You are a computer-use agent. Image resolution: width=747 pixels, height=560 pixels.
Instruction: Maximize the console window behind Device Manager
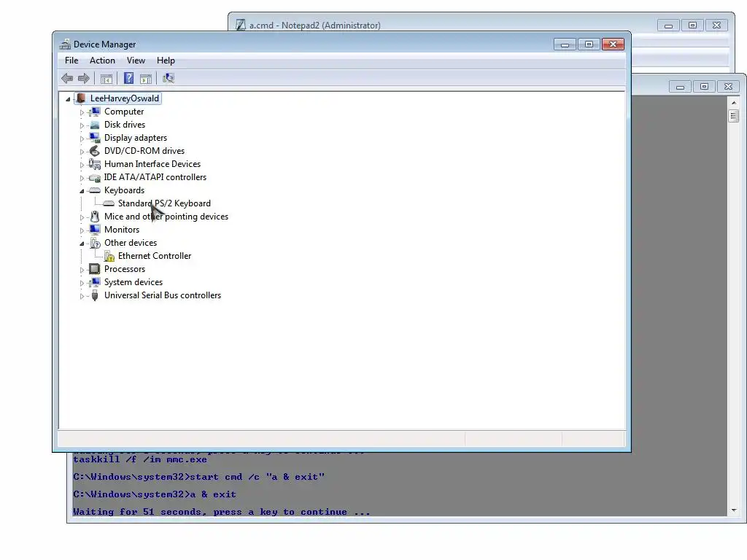click(x=704, y=87)
